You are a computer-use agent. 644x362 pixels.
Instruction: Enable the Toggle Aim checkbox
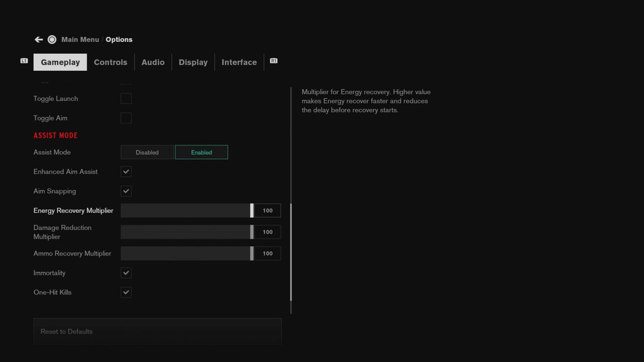(x=126, y=118)
